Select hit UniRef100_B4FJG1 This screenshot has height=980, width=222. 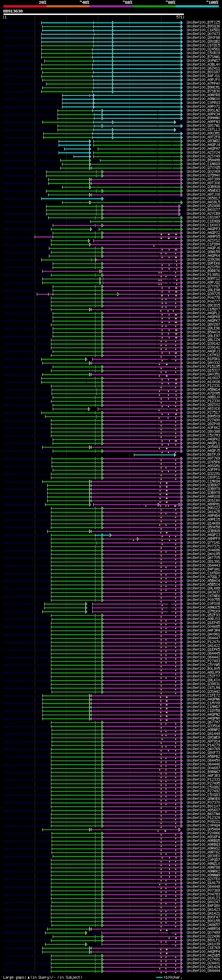(x=203, y=76)
